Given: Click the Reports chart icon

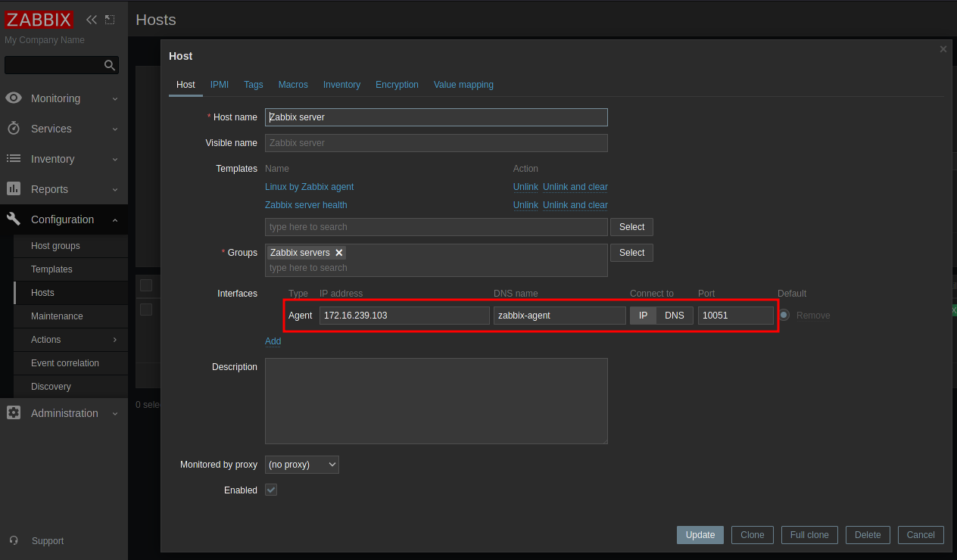Looking at the screenshot, I should [14, 189].
